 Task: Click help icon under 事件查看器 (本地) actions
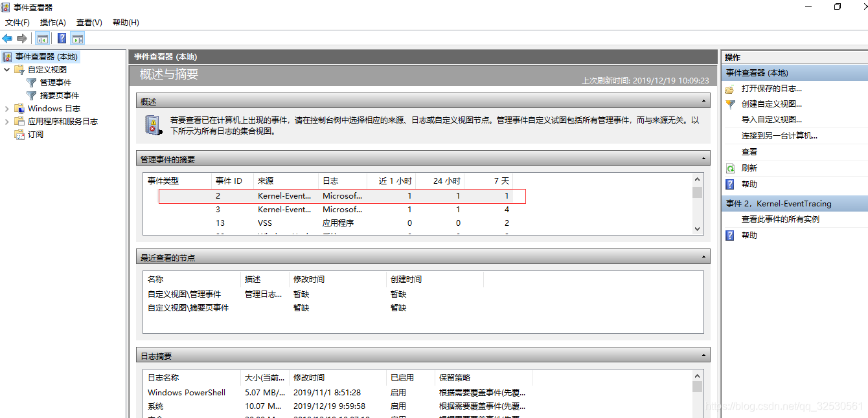pyautogui.click(x=730, y=184)
